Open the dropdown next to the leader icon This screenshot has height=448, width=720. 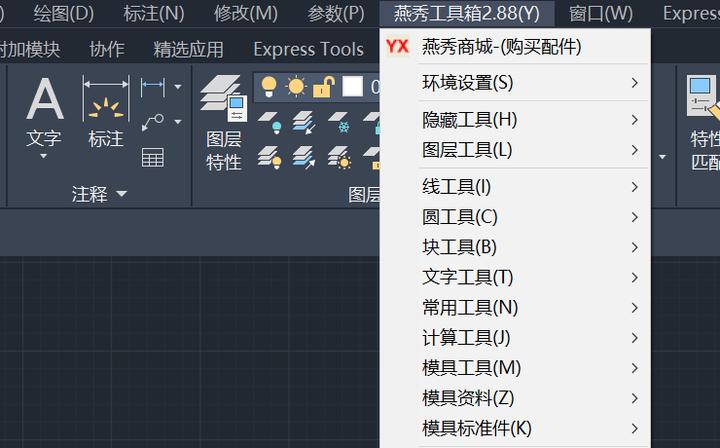click(x=178, y=122)
